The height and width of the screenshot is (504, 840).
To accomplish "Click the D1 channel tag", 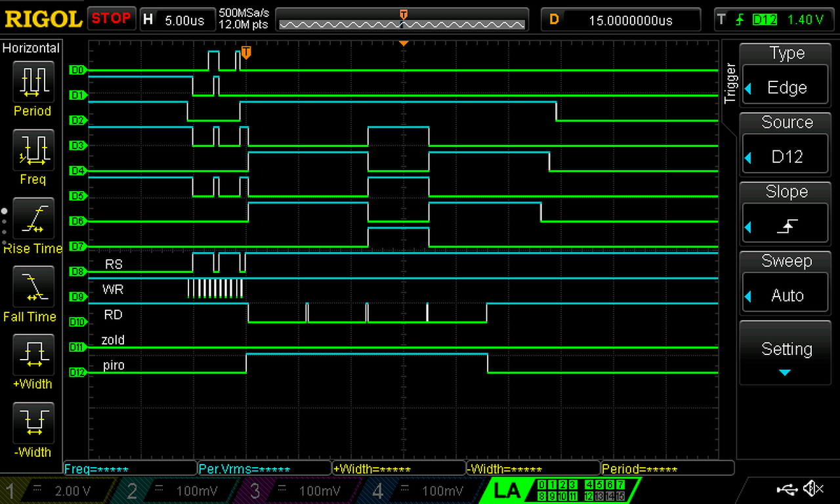I will pyautogui.click(x=77, y=95).
